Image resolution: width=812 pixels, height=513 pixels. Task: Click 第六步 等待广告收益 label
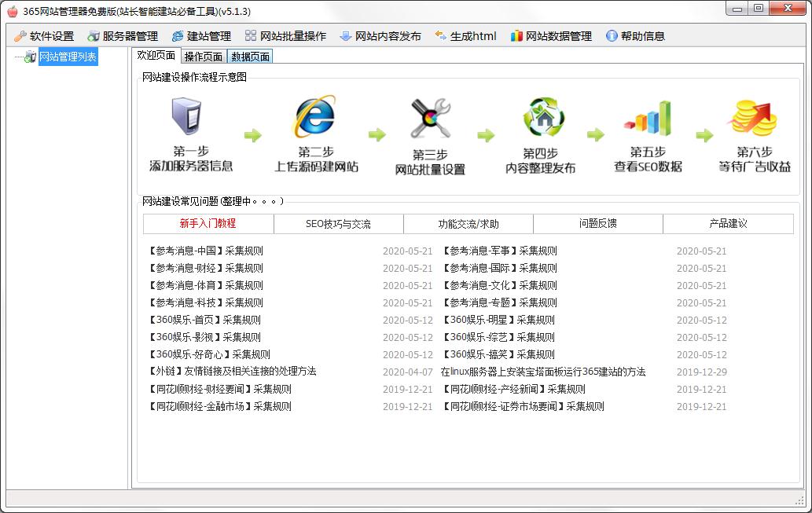(755, 159)
